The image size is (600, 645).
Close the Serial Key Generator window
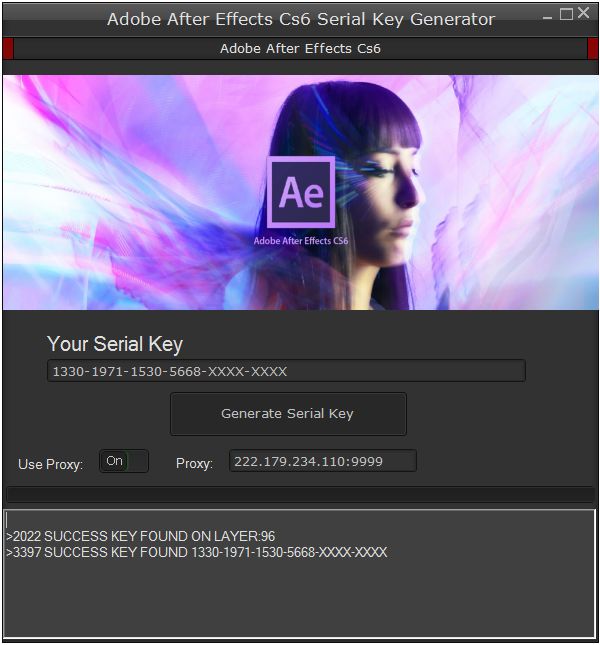click(x=583, y=13)
